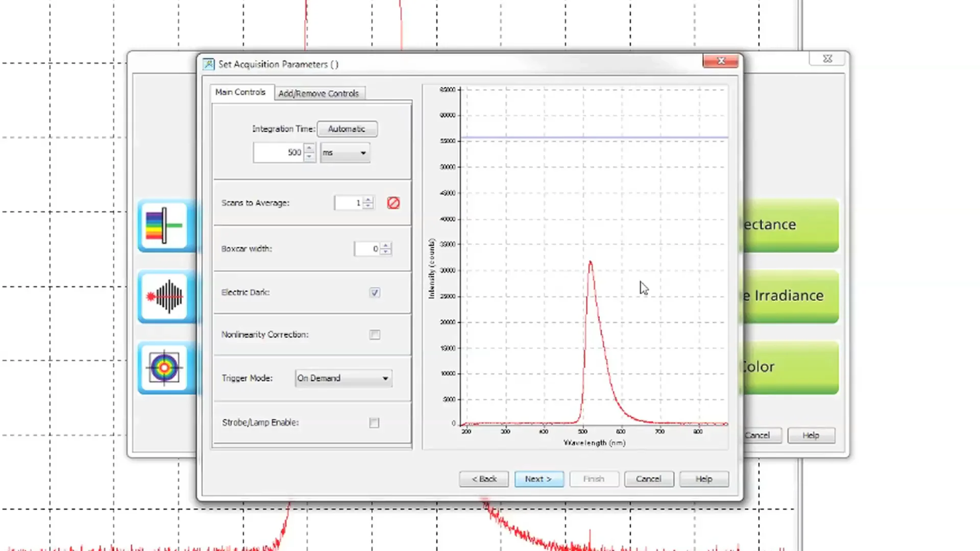Advance the wizard with Next
The image size is (980, 551).
(x=538, y=479)
